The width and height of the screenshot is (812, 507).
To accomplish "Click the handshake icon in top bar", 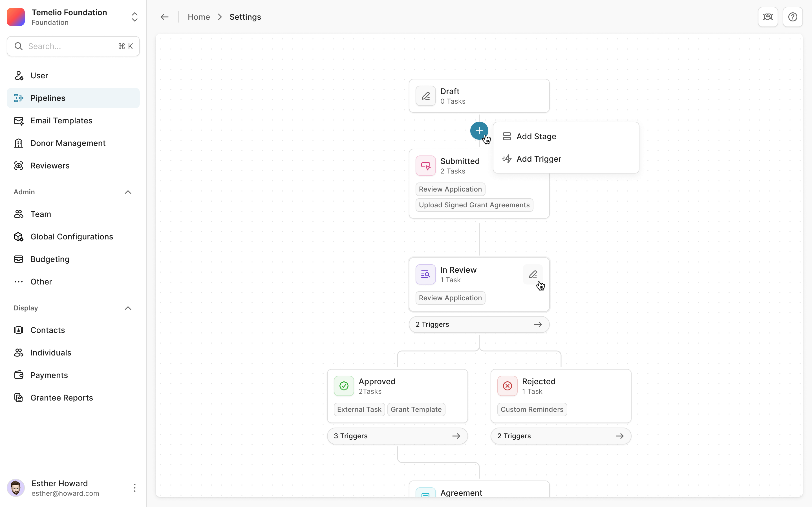I will [x=767, y=17].
